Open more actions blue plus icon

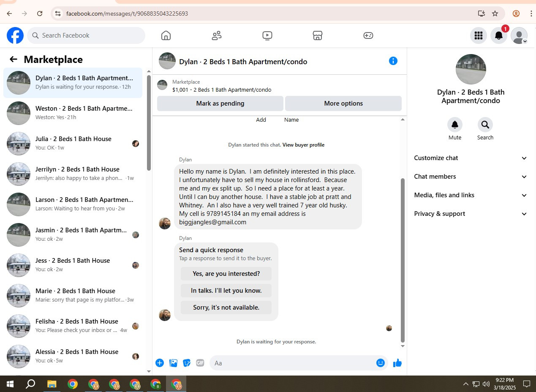point(160,363)
